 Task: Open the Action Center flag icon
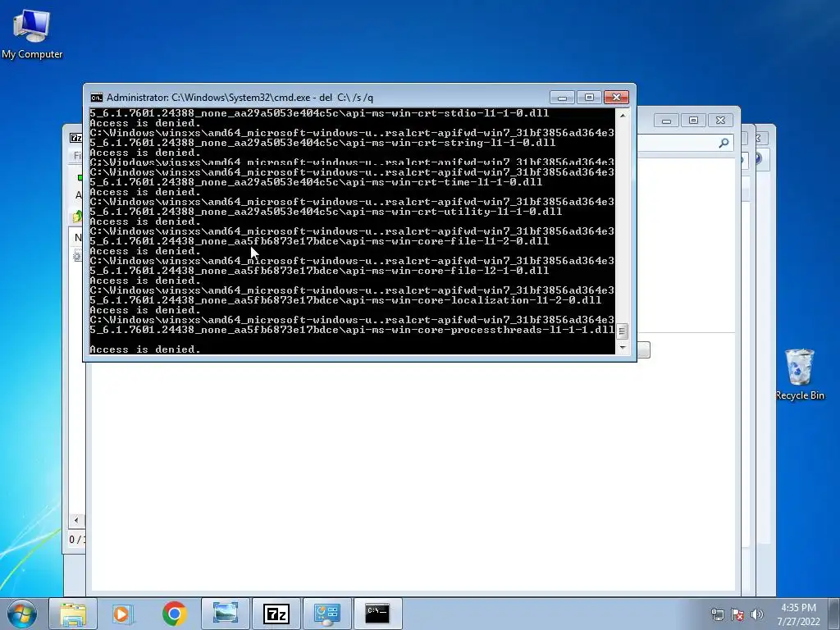coord(737,614)
